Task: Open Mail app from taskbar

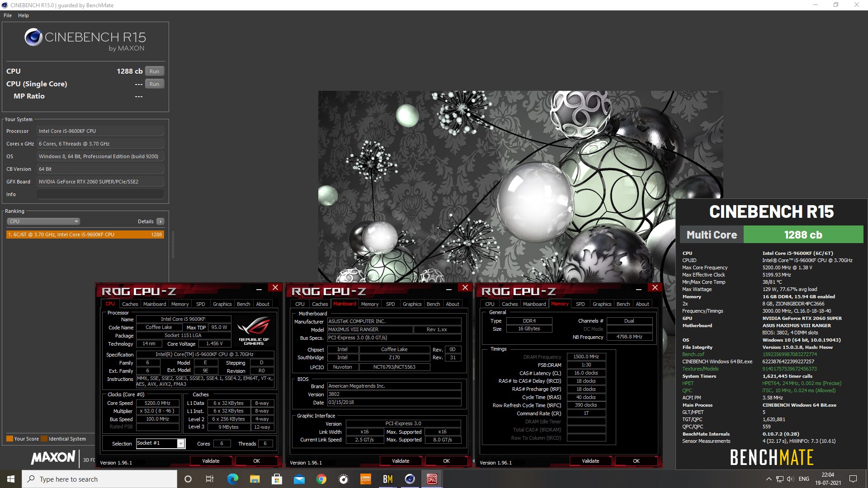Action: [299, 479]
